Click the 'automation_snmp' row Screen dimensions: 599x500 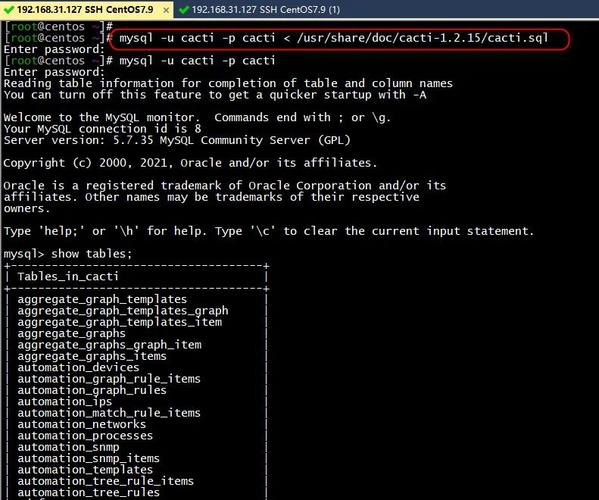point(68,447)
